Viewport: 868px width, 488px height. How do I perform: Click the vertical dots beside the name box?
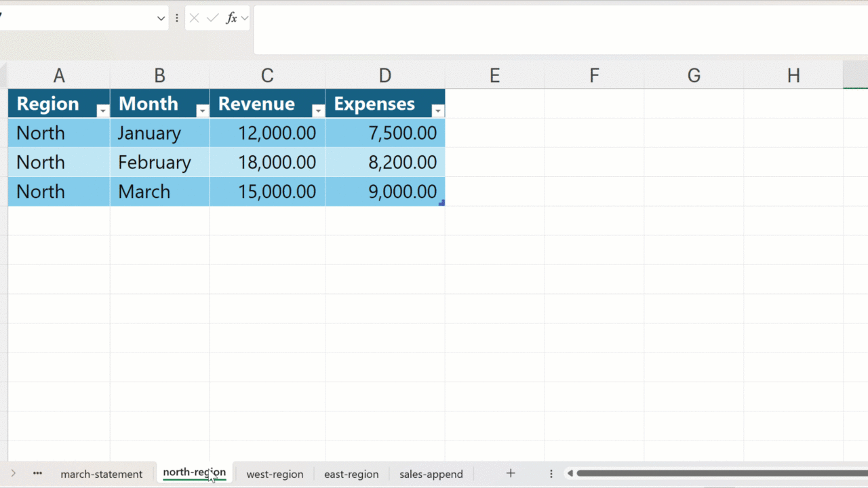pyautogui.click(x=177, y=18)
